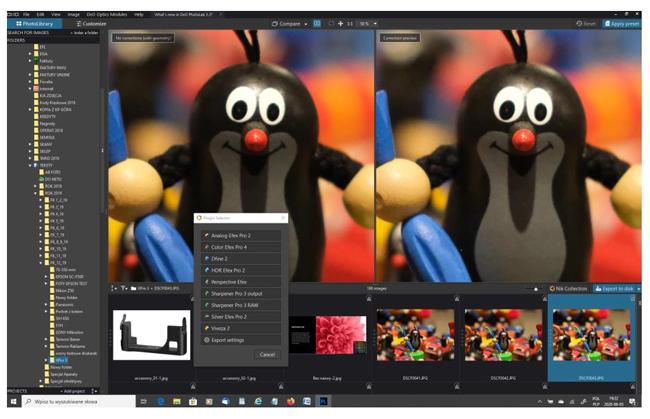Screen dimensions: 650x419
Task: Select the EPSON SC-P300 folder
Action: (x=69, y=276)
